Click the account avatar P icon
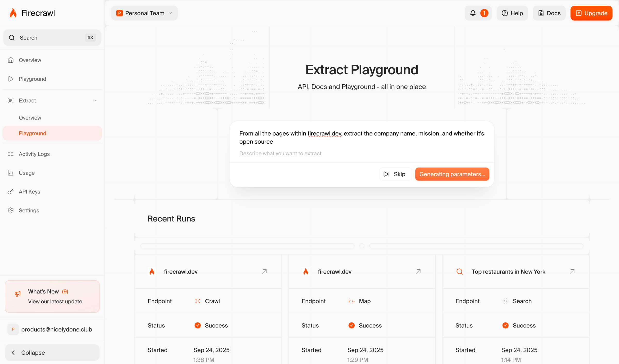 [x=13, y=329]
